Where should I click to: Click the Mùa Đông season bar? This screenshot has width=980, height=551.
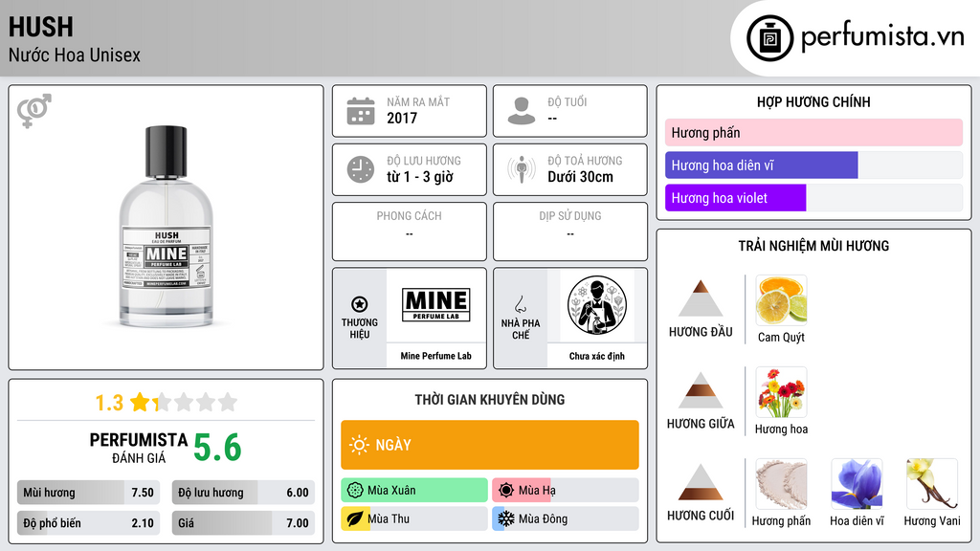point(566,518)
